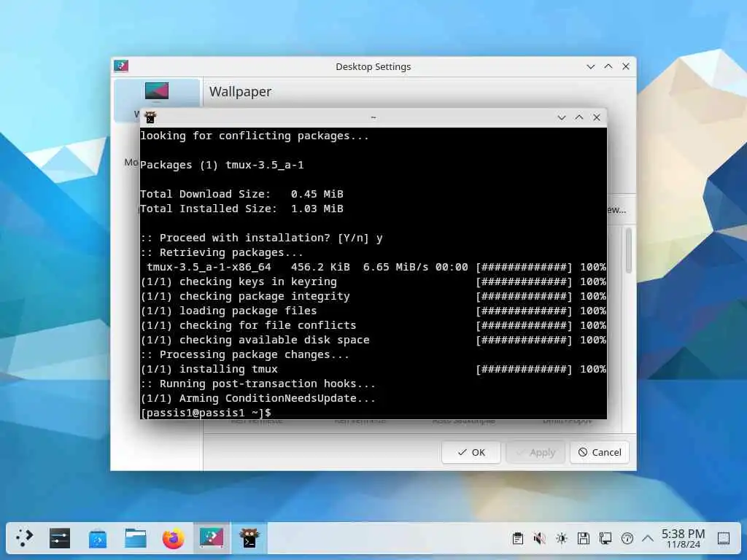Click the wallpaper list scrollbar in Desktop Settings
The width and height of the screenshot is (747, 560).
[x=629, y=251]
